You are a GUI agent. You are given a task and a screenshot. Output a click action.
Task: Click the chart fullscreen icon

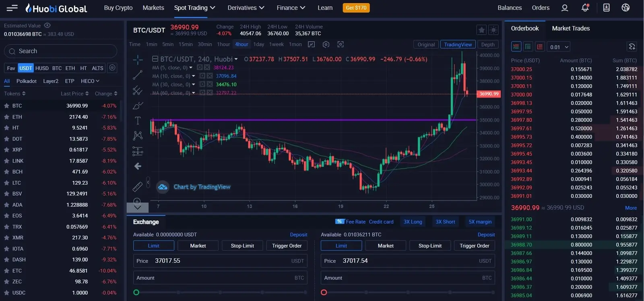(341, 44)
